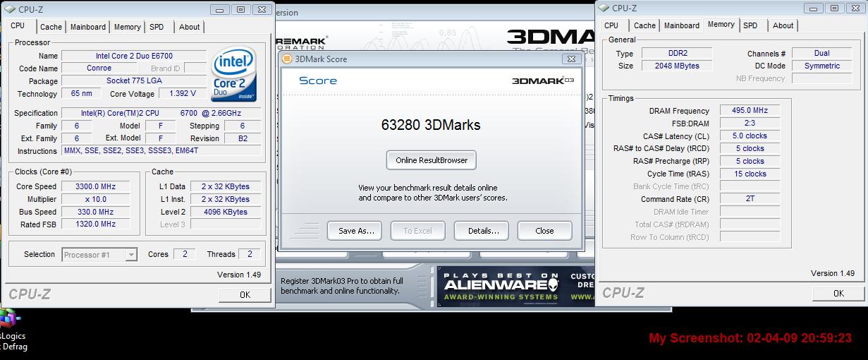
Task: Click the Level 2 4096 KBytes value
Action: 225,212
